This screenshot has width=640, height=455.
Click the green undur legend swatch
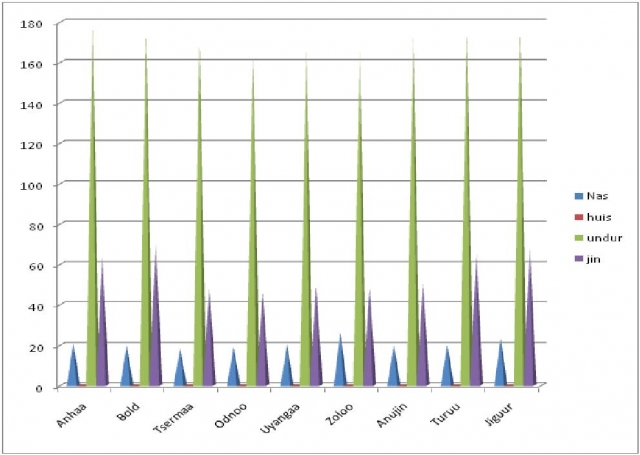pos(578,238)
